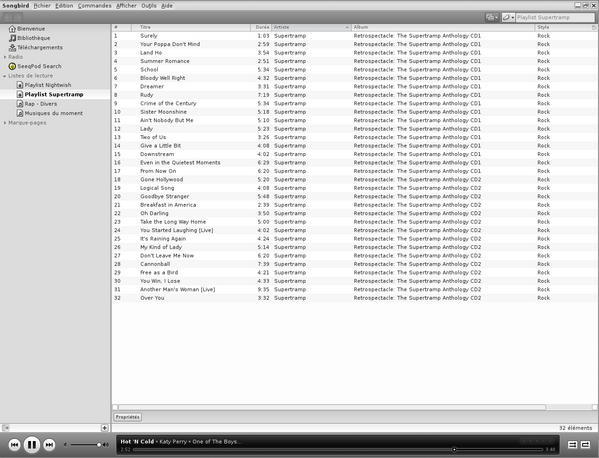599x458 pixels.
Task: Open the Fichier menu
Action: coord(42,6)
